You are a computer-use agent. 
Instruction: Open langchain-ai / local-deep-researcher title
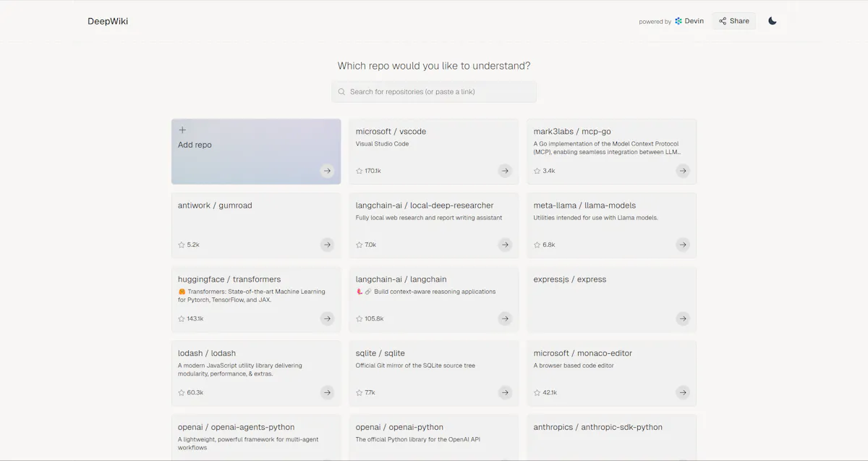(x=425, y=206)
